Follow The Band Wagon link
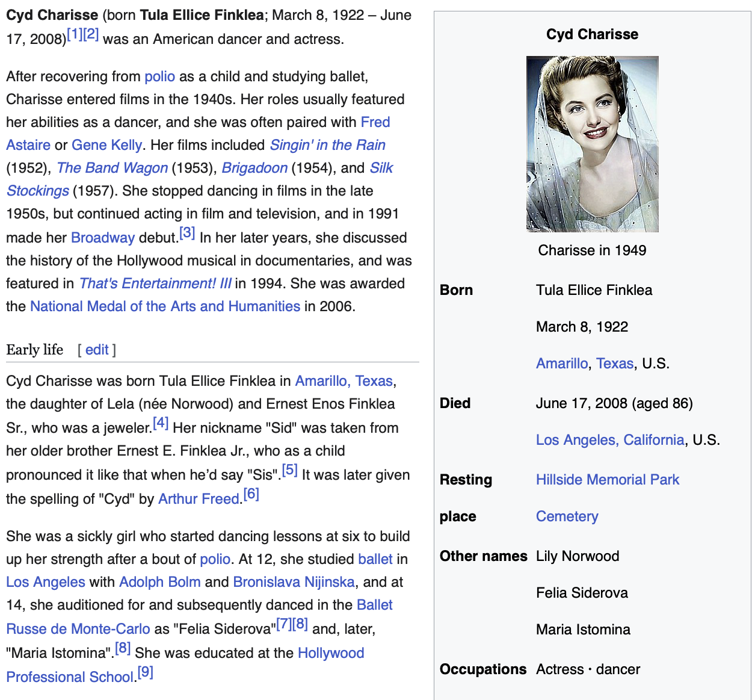The width and height of the screenshot is (752, 700). pos(112,168)
